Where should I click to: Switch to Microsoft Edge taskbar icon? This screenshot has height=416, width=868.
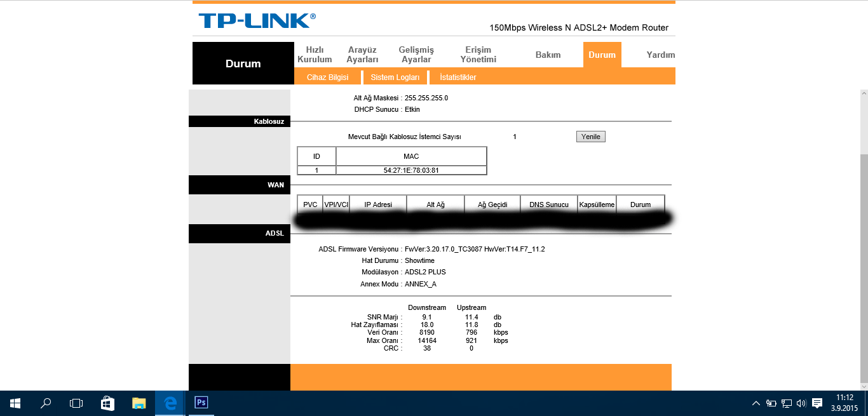[170, 403]
